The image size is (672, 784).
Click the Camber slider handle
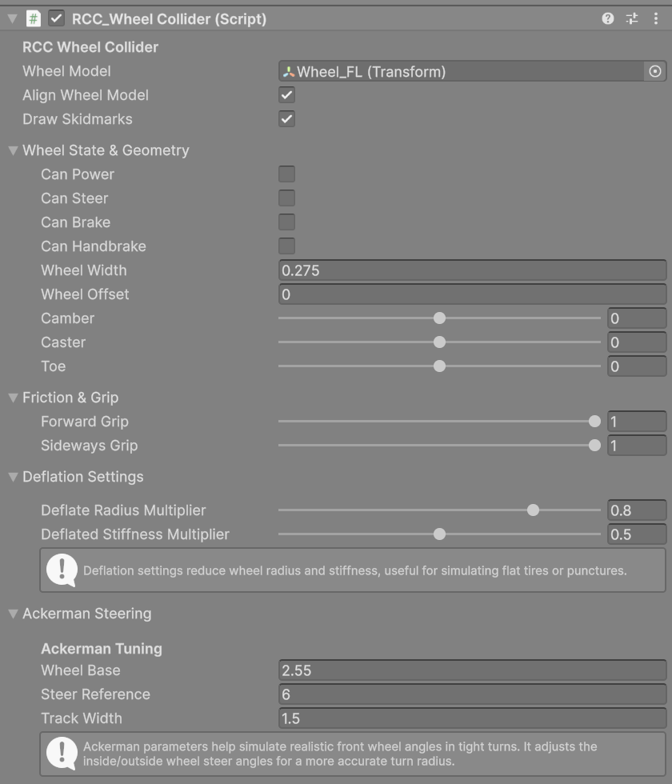click(439, 318)
